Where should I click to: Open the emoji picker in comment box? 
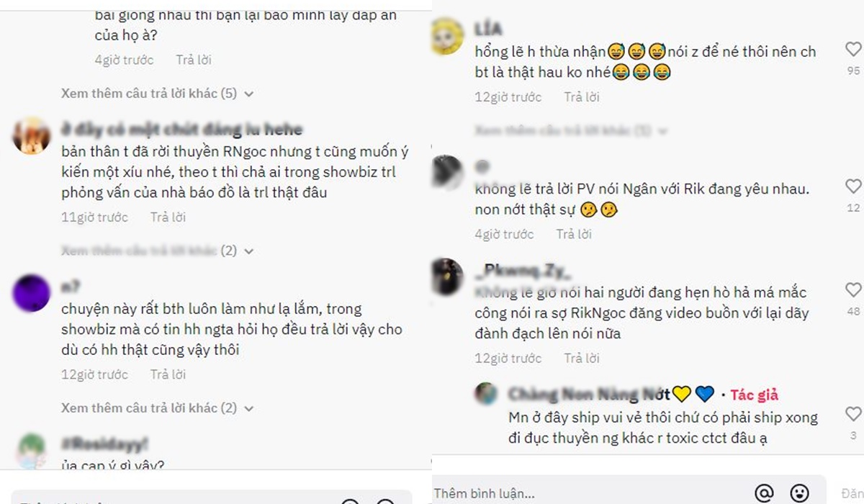pos(800,493)
